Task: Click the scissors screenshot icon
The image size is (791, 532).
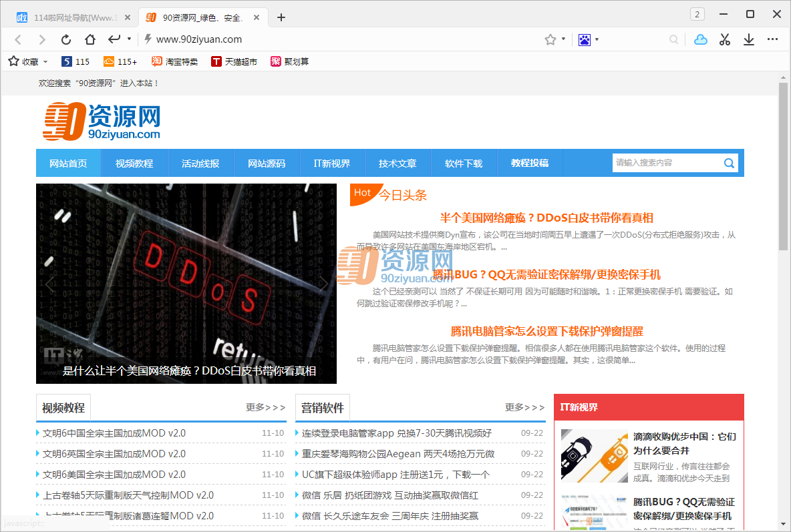Action: click(725, 39)
